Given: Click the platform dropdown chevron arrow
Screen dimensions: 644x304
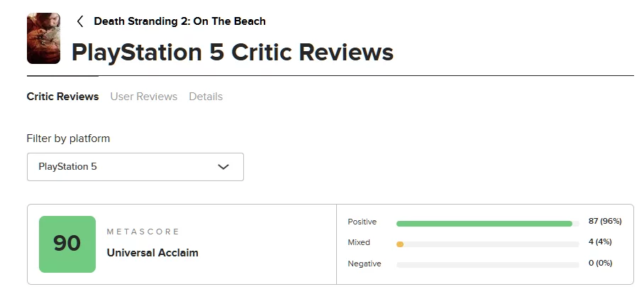Looking at the screenshot, I should (x=223, y=167).
